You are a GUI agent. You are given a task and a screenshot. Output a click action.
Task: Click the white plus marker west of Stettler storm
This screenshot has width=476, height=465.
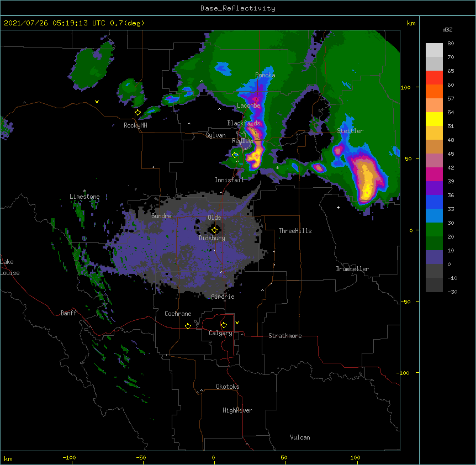[x=338, y=207]
